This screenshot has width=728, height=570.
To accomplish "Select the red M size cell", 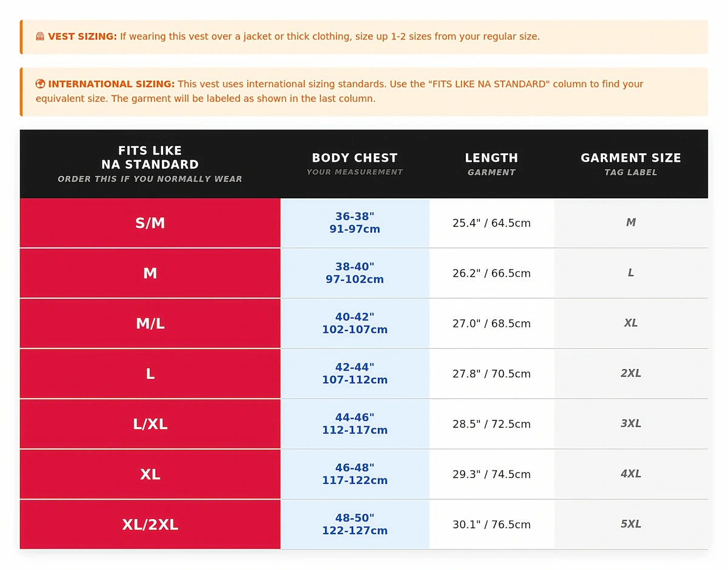I will point(150,273).
